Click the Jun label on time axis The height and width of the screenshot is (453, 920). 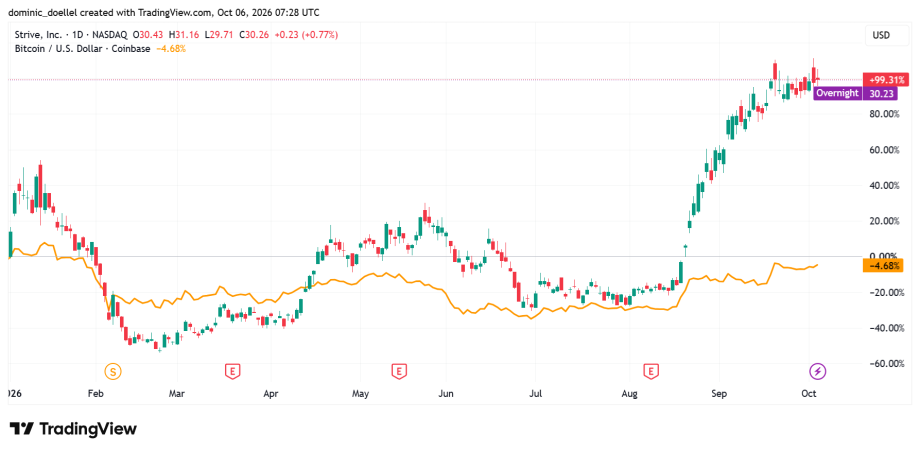coord(447,394)
